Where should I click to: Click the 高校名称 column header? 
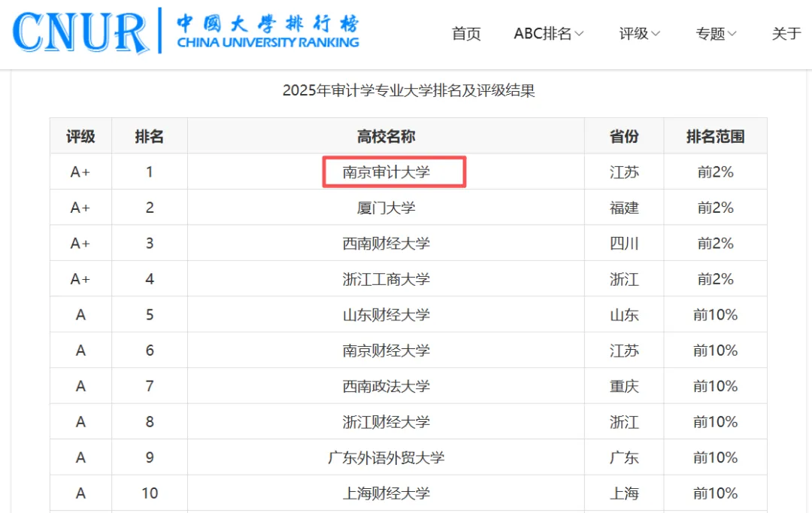[386, 136]
